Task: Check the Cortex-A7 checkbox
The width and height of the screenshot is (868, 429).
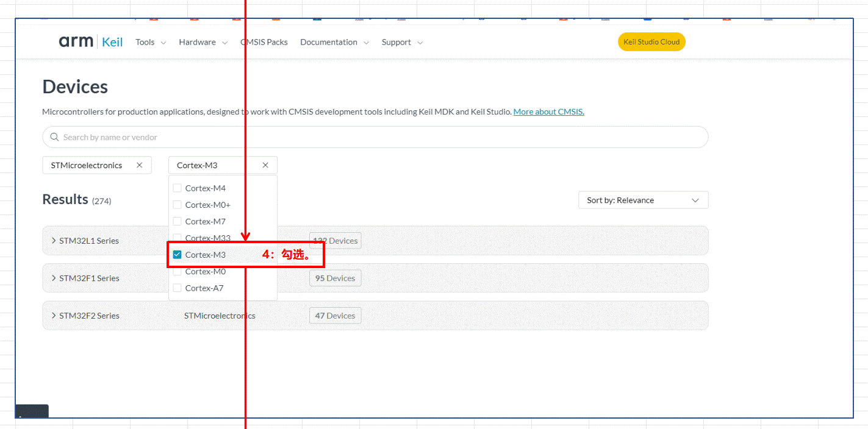Action: click(x=178, y=288)
